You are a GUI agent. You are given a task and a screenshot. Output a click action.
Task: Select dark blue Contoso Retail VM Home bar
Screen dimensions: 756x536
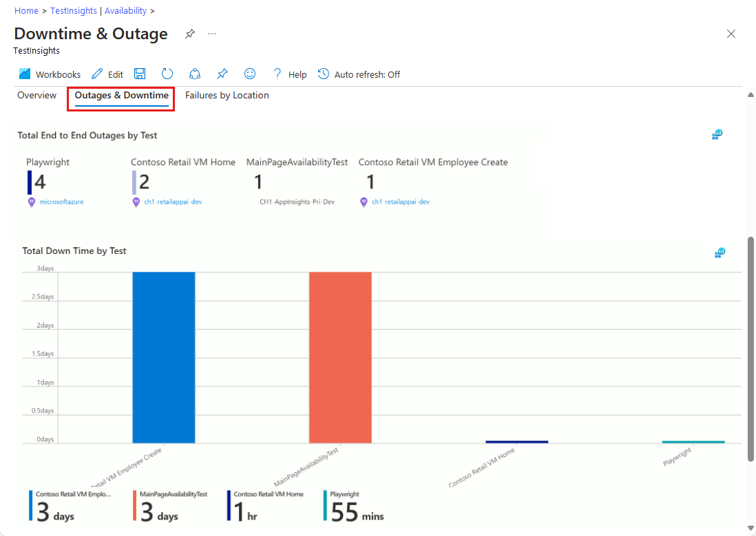[517, 442]
